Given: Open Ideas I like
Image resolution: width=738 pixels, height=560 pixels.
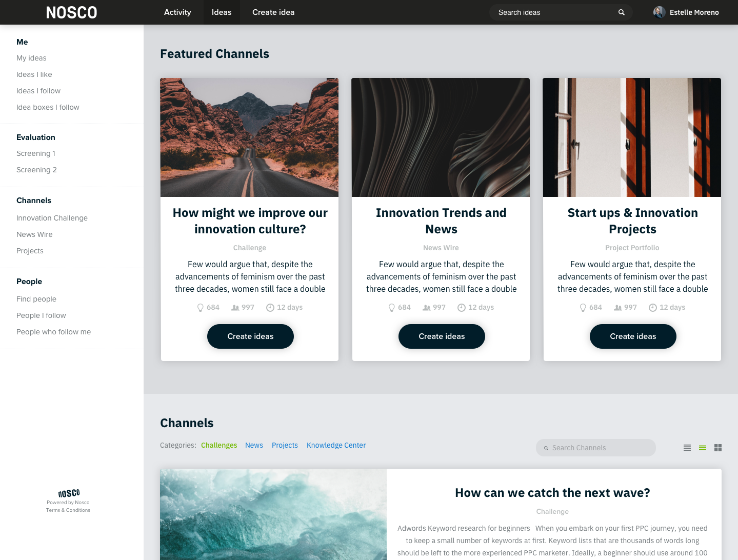Looking at the screenshot, I should pyautogui.click(x=34, y=74).
